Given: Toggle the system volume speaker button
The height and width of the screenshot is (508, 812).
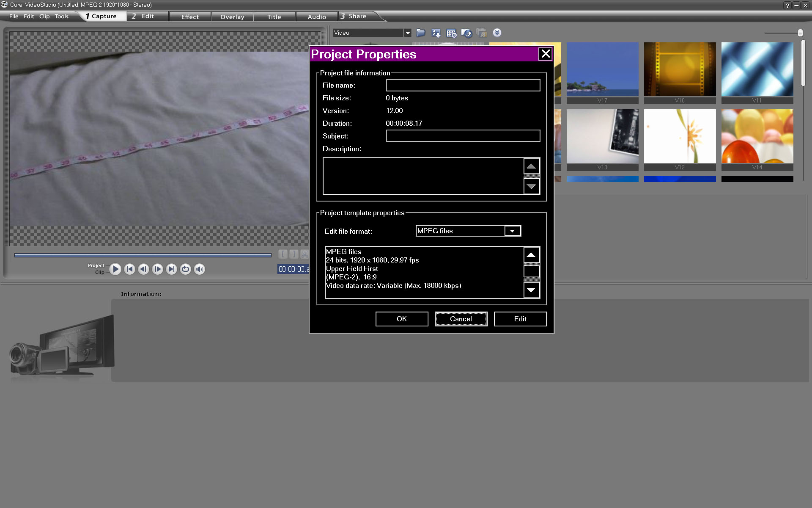Looking at the screenshot, I should tap(199, 269).
